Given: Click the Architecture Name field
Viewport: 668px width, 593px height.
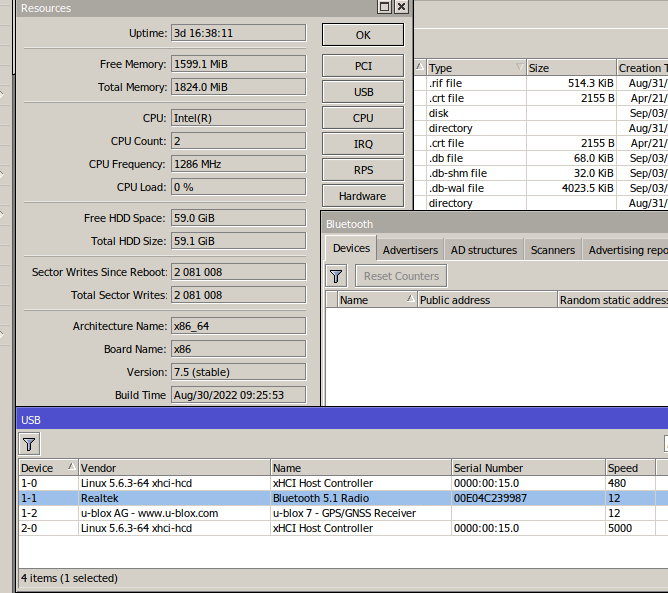Looking at the screenshot, I should [239, 326].
